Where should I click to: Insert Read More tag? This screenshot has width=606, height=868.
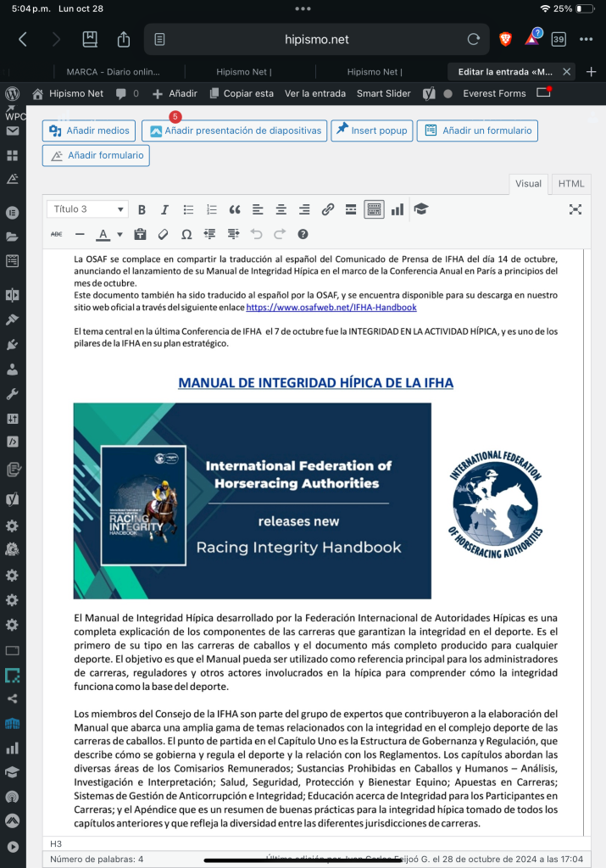[x=351, y=210]
